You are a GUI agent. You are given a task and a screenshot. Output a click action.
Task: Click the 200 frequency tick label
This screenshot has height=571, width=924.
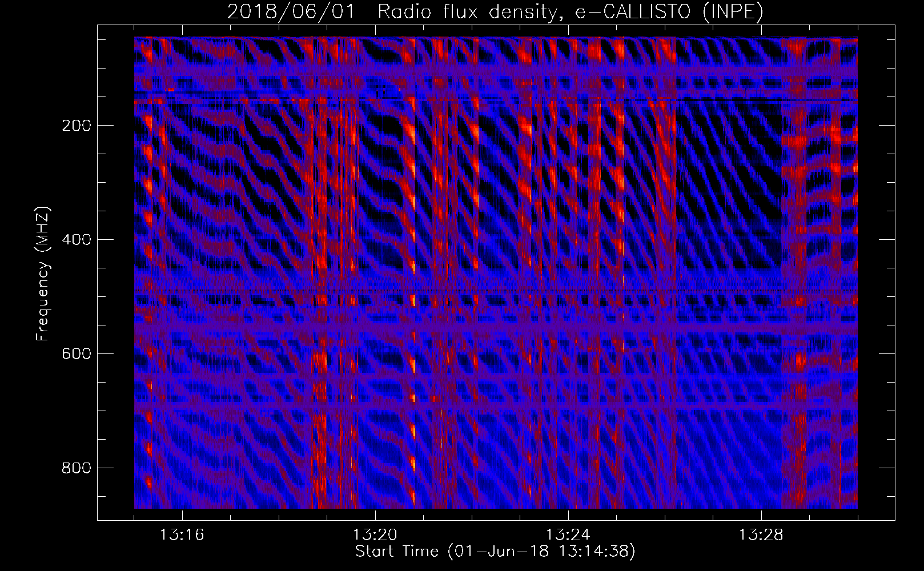pos(76,125)
